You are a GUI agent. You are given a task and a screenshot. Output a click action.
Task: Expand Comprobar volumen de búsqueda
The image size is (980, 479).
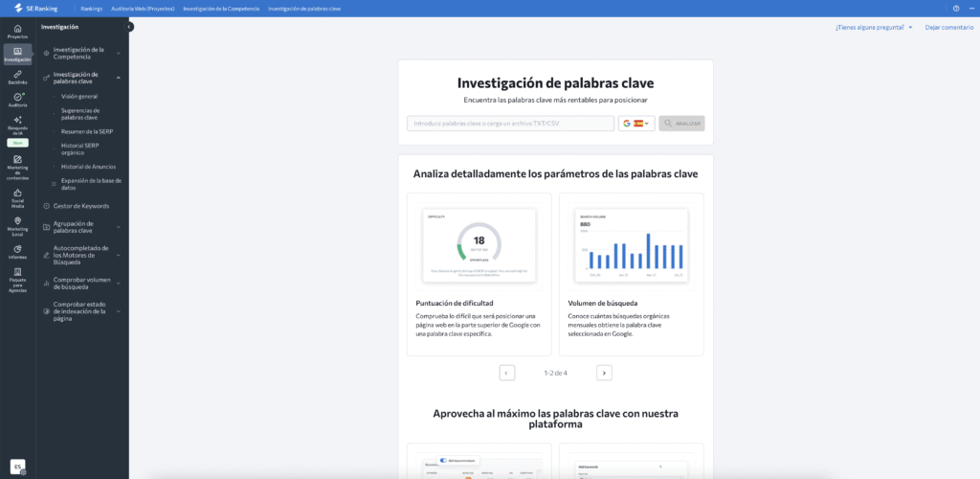118,284
